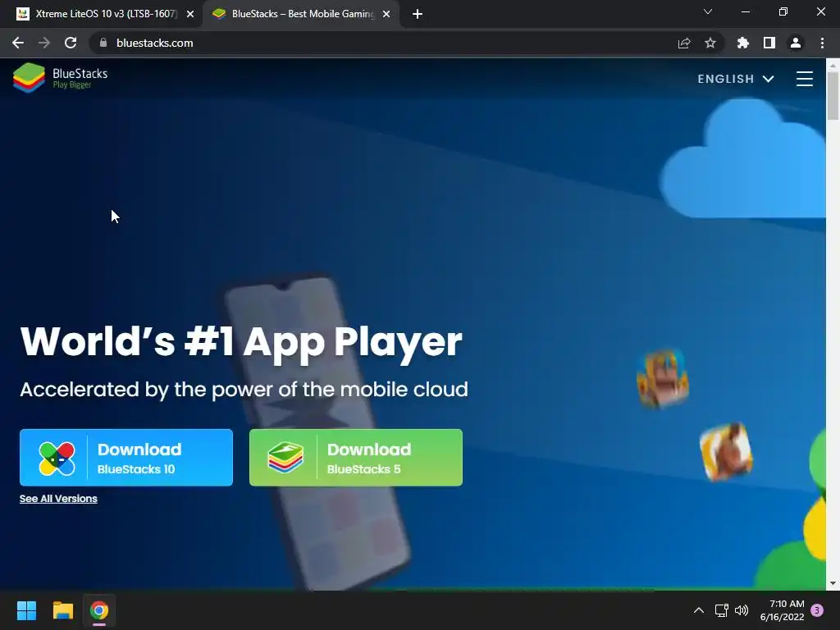The height and width of the screenshot is (630, 840).
Task: Expand the ENGLISH language dropdown
Action: 736,79
